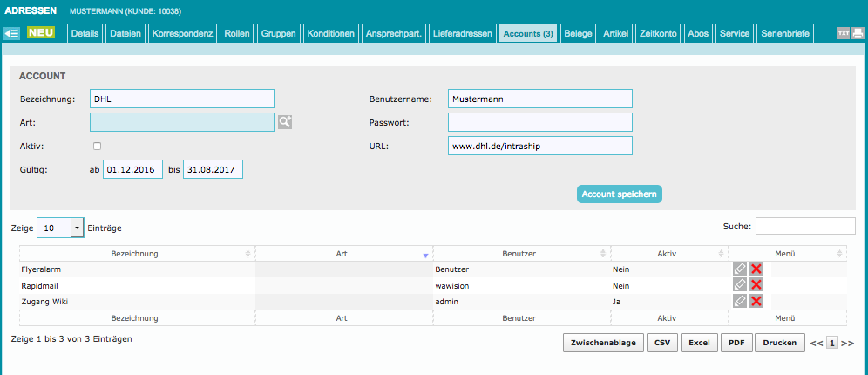Viewport: 868px width, 375px height.
Task: Open the Zeige entries count dropdown
Action: point(60,228)
